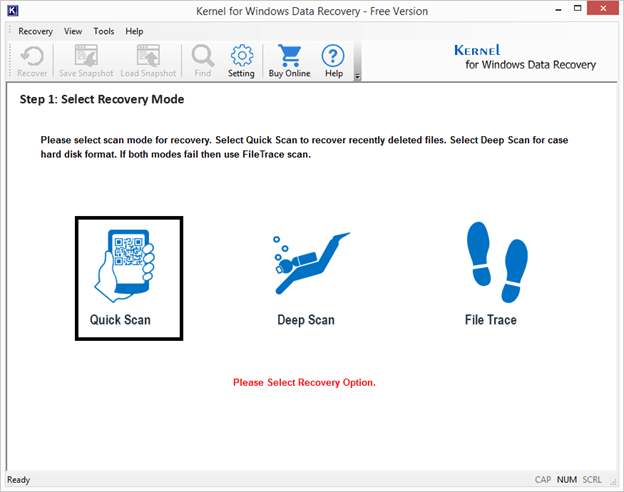The image size is (624, 492).
Task: Click the CAP status bar indicator
Action: point(543,480)
